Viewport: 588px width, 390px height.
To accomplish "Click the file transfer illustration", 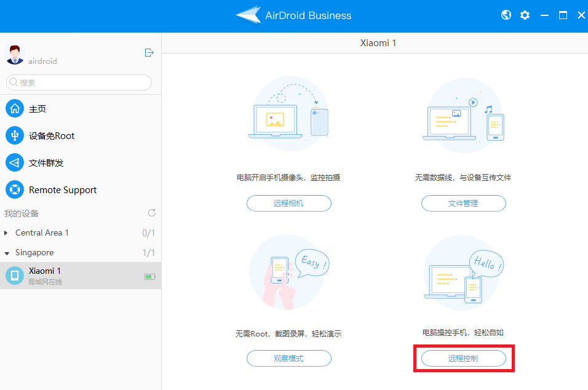I will 464,116.
